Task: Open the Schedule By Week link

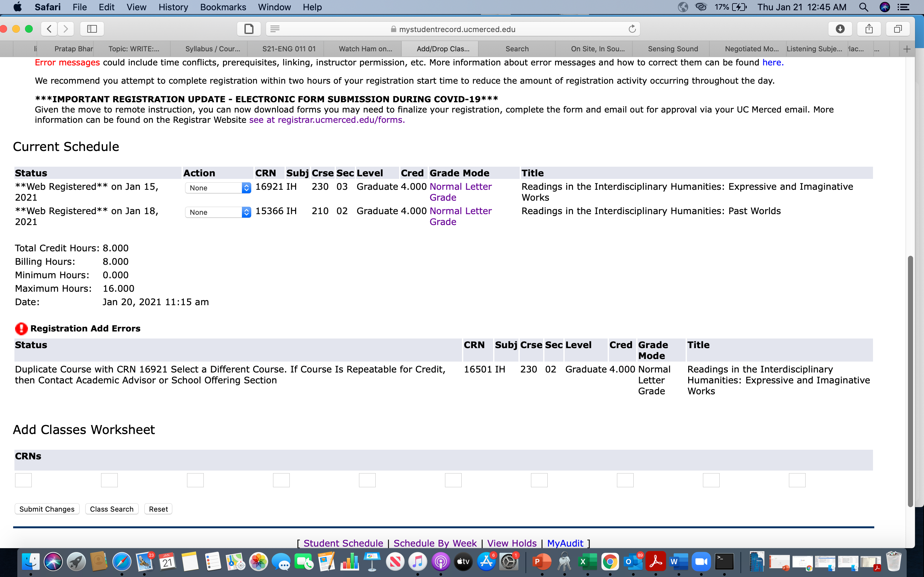Action: click(435, 543)
